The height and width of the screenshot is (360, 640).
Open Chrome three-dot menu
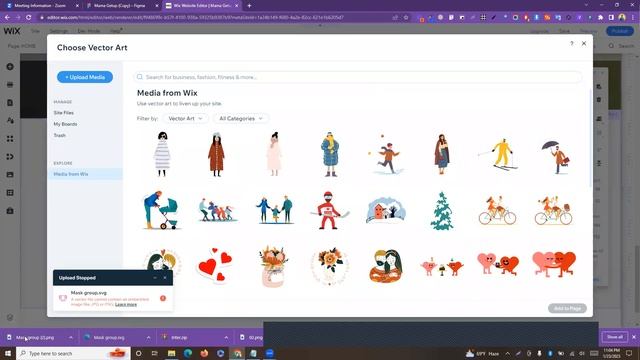pyautogui.click(x=632, y=18)
